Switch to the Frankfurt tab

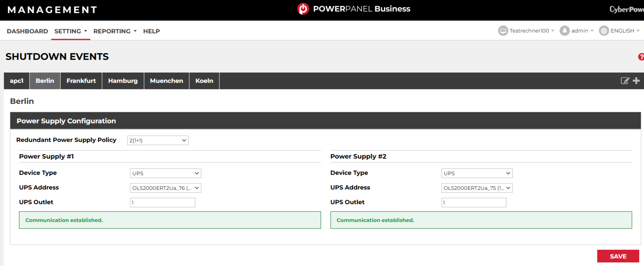coord(81,81)
